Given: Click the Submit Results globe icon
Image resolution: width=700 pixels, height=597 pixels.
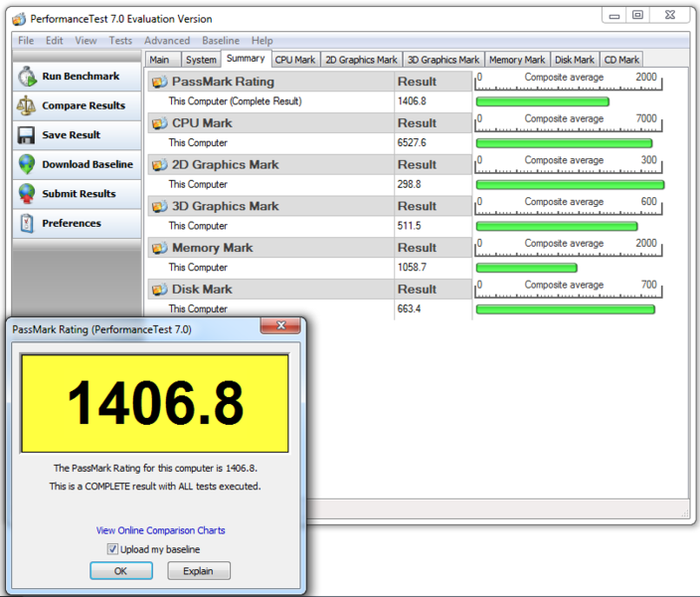Looking at the screenshot, I should (27, 194).
